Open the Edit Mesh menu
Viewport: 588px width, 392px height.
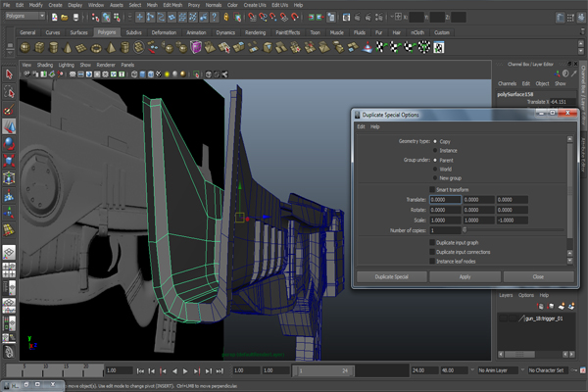click(x=172, y=5)
